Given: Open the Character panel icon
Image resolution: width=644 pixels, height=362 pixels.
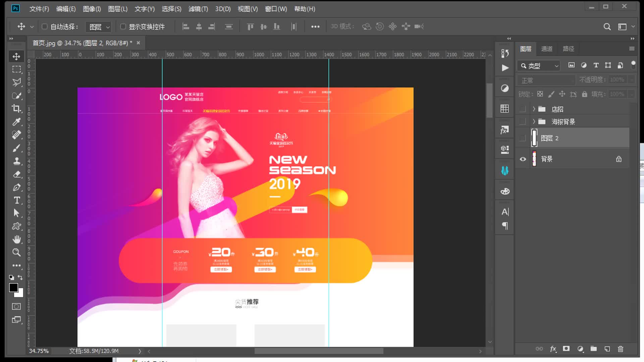Looking at the screenshot, I should click(505, 212).
